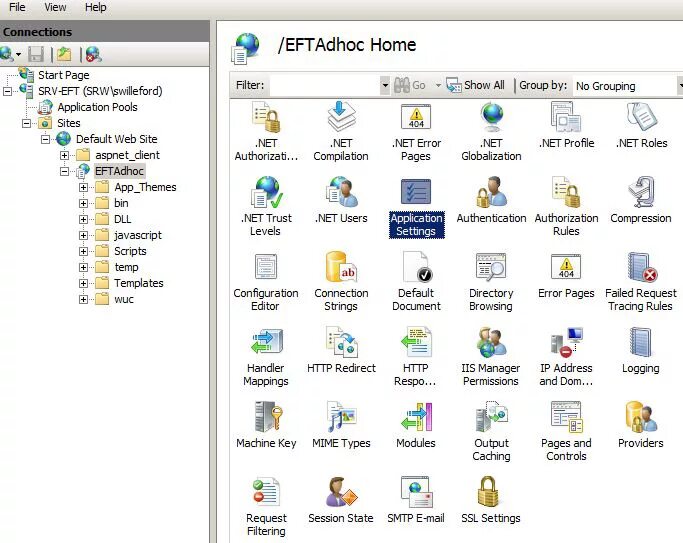Open Error Pages feature

(x=566, y=275)
